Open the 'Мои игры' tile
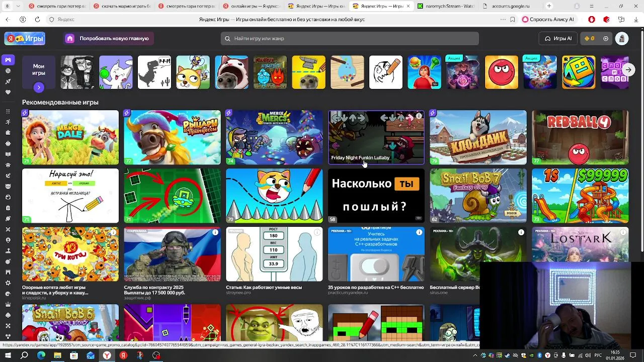This screenshot has height=362, width=644. click(39, 72)
